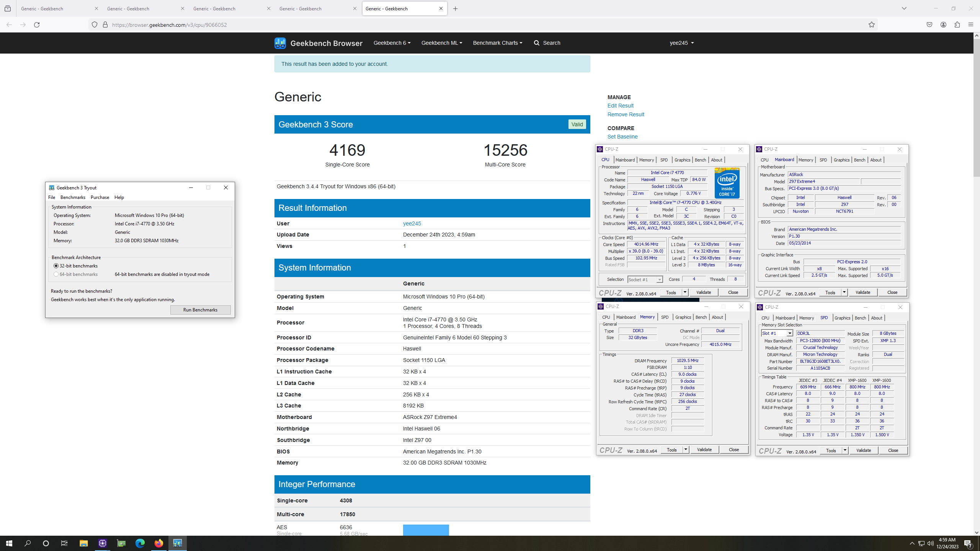
Task: Show hidden tray icons chevron
Action: click(912, 543)
